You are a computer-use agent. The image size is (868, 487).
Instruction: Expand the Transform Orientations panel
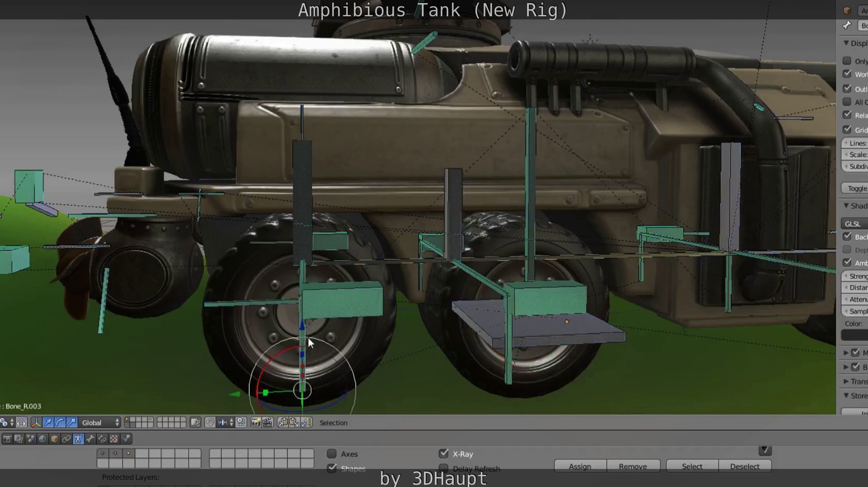pyautogui.click(x=846, y=381)
